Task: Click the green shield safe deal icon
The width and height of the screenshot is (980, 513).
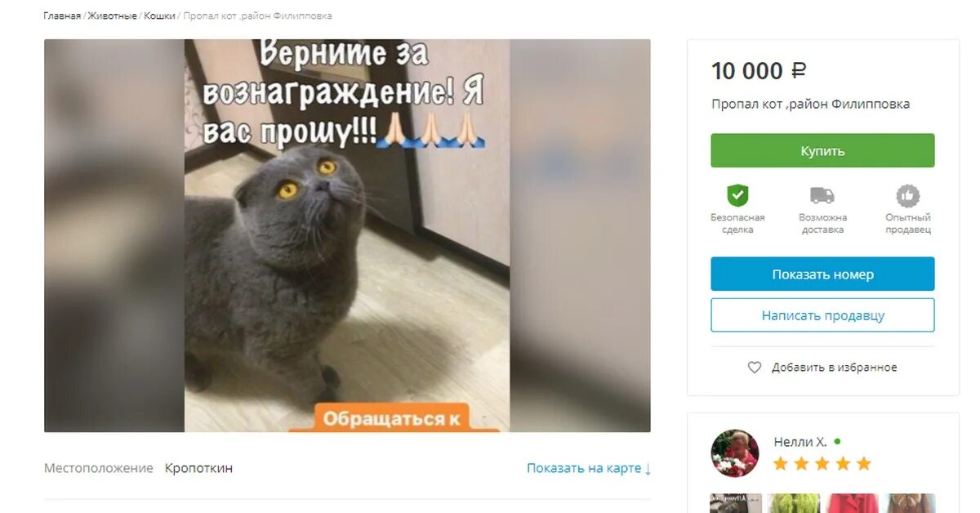Action: pos(738,195)
